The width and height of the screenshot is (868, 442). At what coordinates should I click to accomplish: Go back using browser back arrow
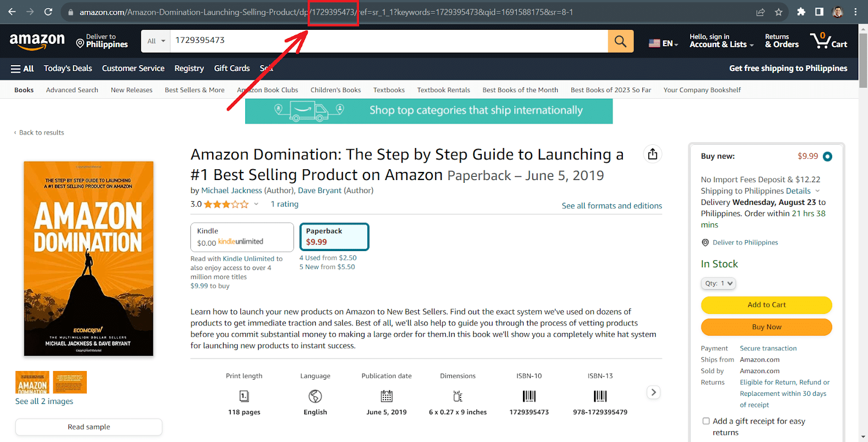[x=12, y=11]
